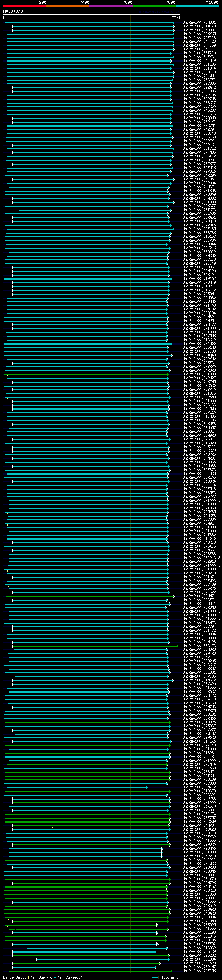The image size is (222, 980).
Task: Select the UniRef100_A7PJK4 label
Action: coord(199,145)
